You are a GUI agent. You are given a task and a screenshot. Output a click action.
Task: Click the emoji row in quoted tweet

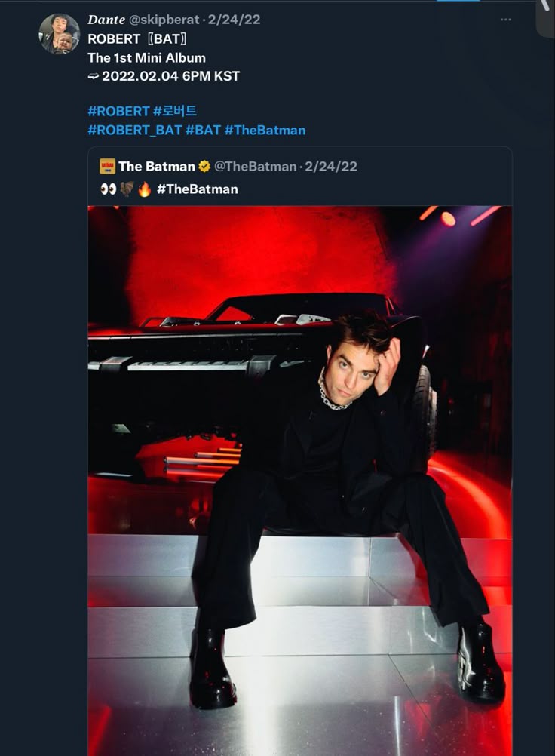[125, 189]
